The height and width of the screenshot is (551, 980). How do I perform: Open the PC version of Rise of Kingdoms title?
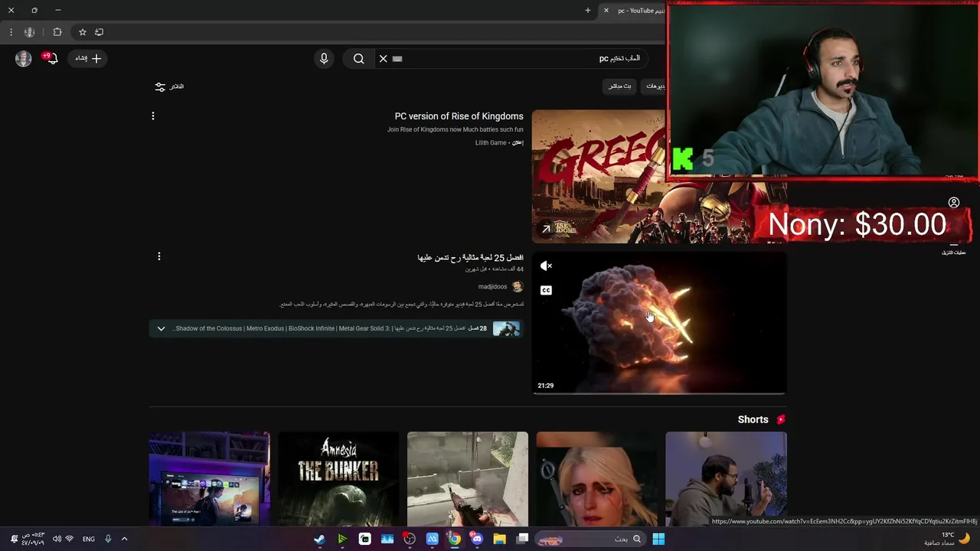coord(459,116)
